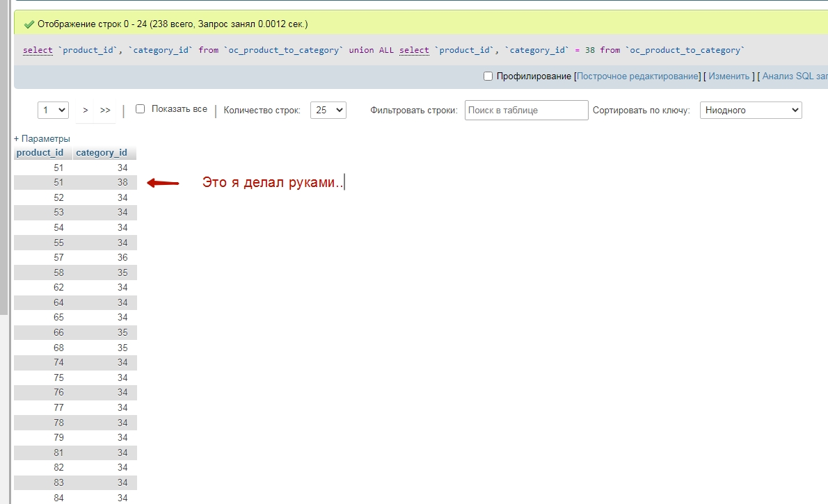Click the red text Это я делал руками
This screenshot has height=504, width=828.
pos(273,182)
